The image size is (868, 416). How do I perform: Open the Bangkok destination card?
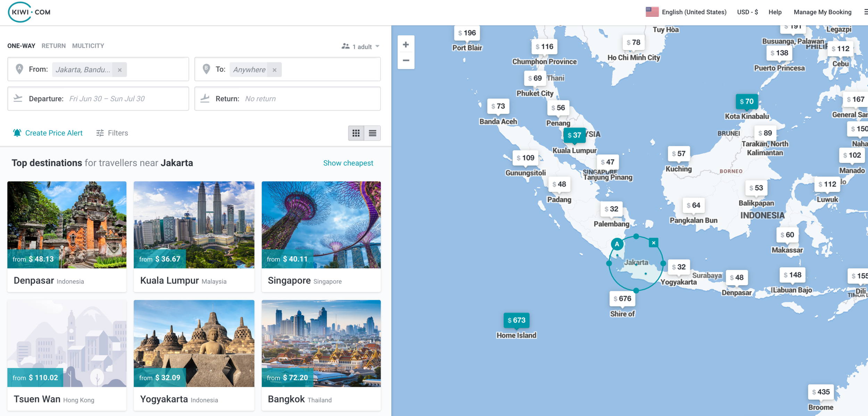tap(321, 355)
